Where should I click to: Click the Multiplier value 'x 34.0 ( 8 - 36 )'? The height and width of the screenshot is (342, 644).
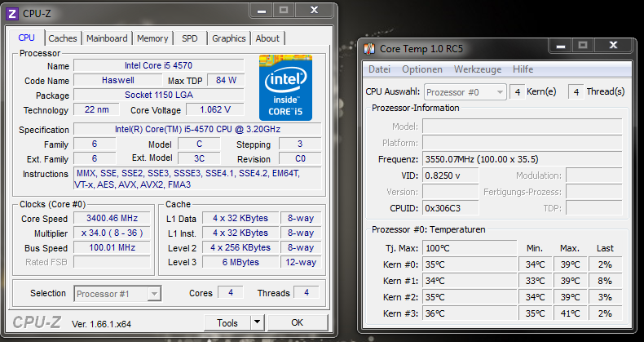[112, 233]
